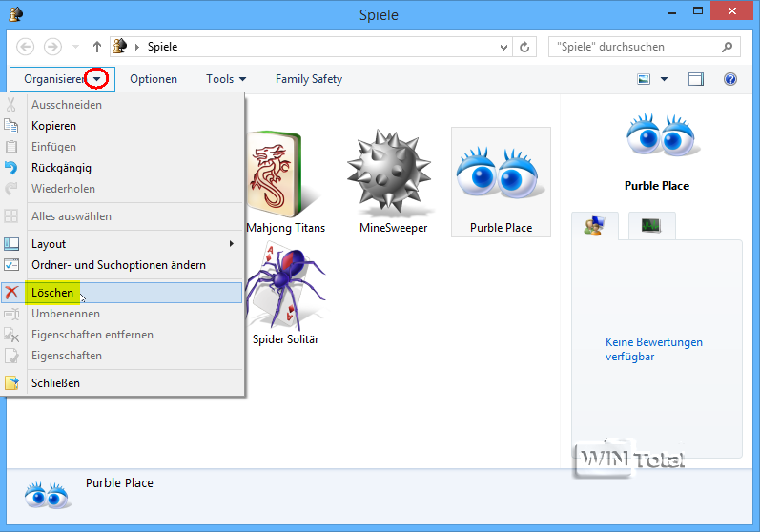Image resolution: width=760 pixels, height=532 pixels.
Task: Select Einfügen menu entry
Action: tap(122, 146)
